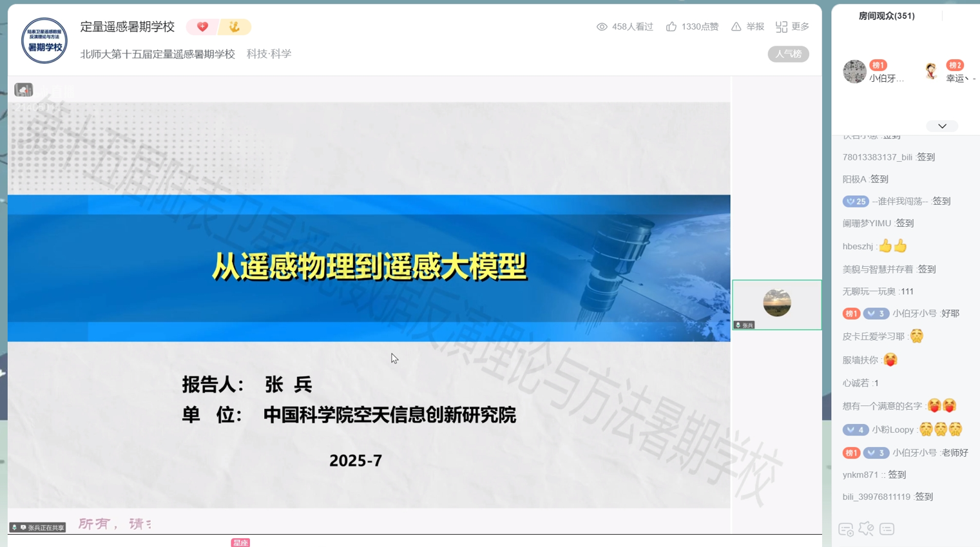Expand the top audience list chevron
Screen dimensions: 980x547
942,126
